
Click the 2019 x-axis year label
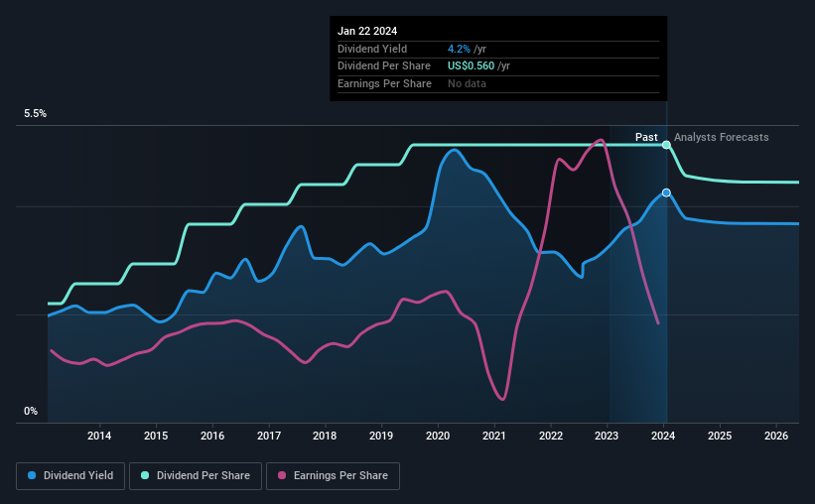click(381, 436)
